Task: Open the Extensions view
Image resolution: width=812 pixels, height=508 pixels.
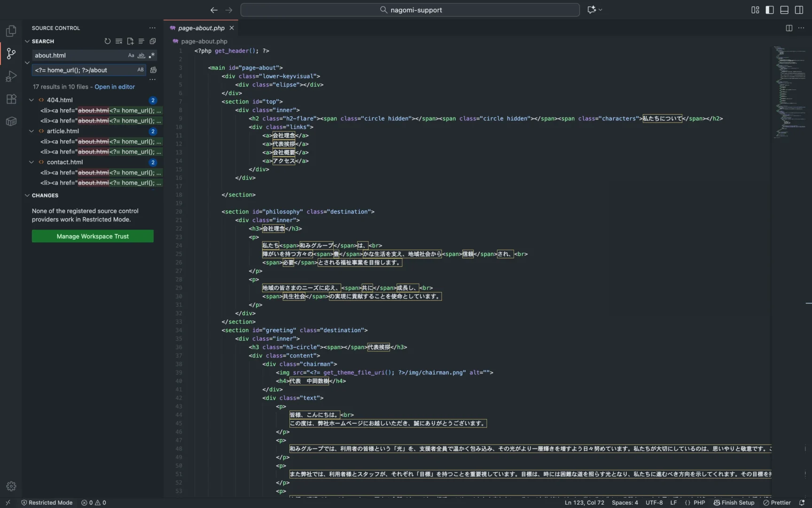Action: [11, 99]
